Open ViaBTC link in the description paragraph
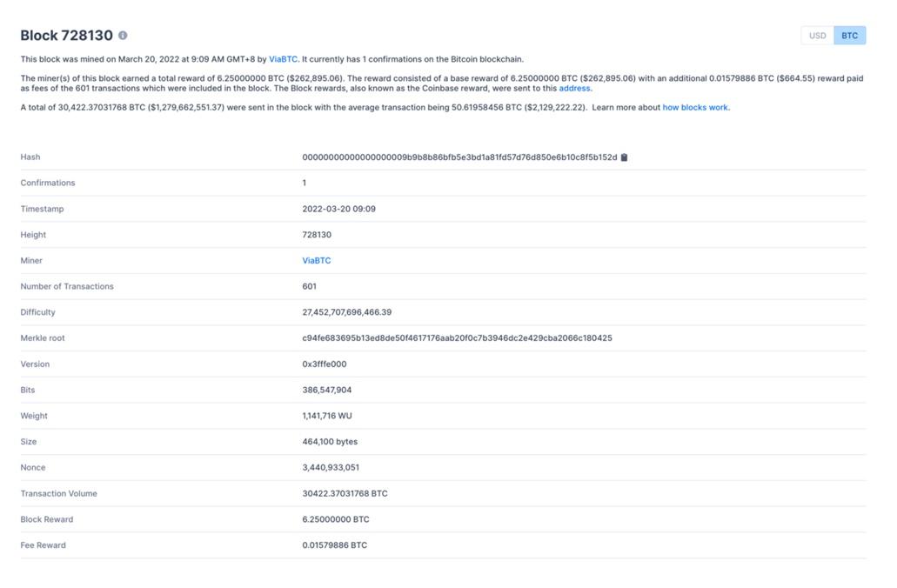The width and height of the screenshot is (897, 588). (x=283, y=59)
